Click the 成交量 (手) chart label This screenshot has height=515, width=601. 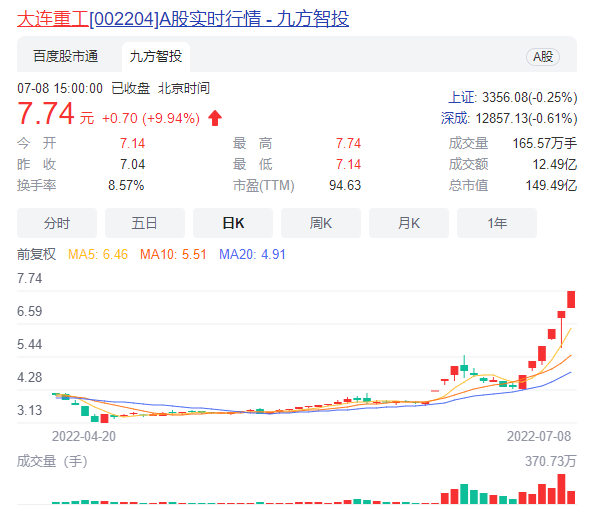[x=52, y=461]
